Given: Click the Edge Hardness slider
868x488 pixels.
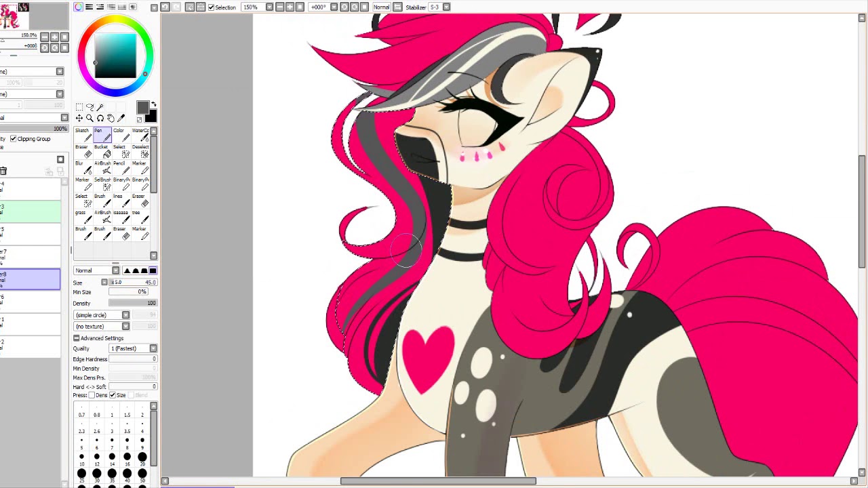Looking at the screenshot, I should coord(133,359).
